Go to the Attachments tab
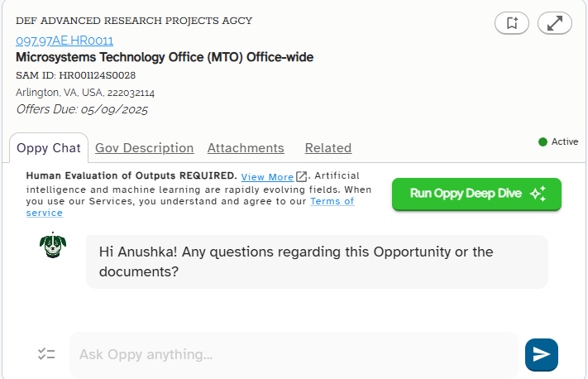This screenshot has width=588, height=379. pyautogui.click(x=246, y=148)
